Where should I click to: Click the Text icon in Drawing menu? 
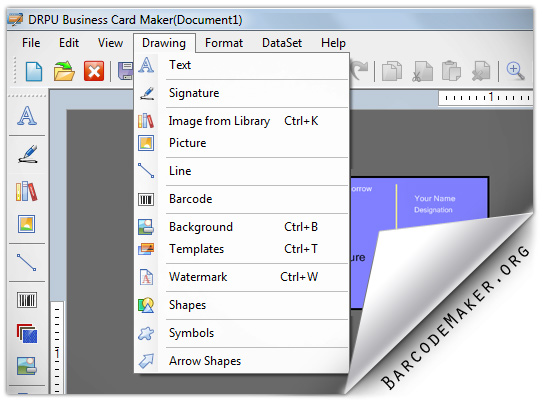click(146, 65)
